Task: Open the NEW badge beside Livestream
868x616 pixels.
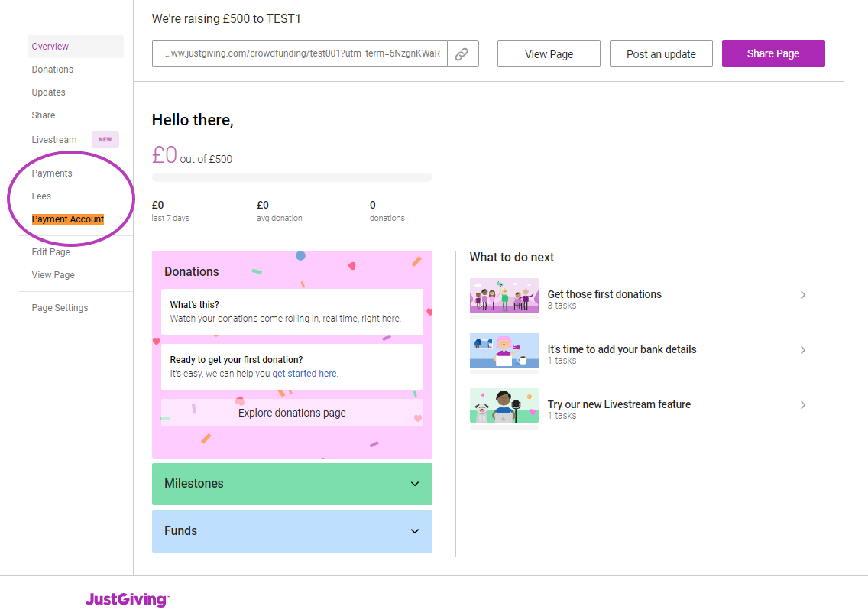Action: pos(105,139)
